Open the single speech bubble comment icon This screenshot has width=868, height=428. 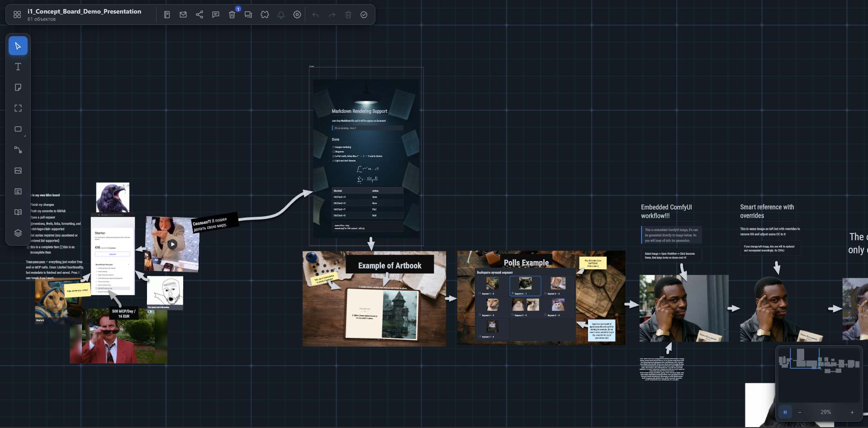(x=216, y=14)
